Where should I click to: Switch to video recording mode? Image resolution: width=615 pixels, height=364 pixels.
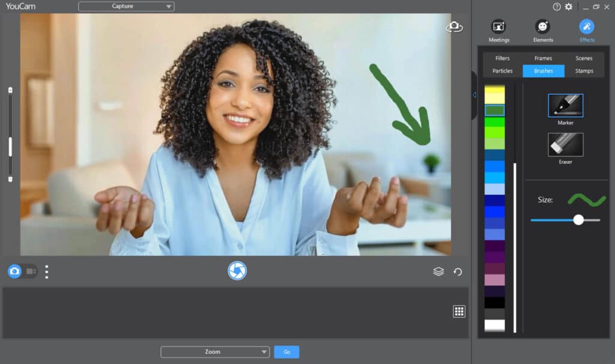pos(31,271)
